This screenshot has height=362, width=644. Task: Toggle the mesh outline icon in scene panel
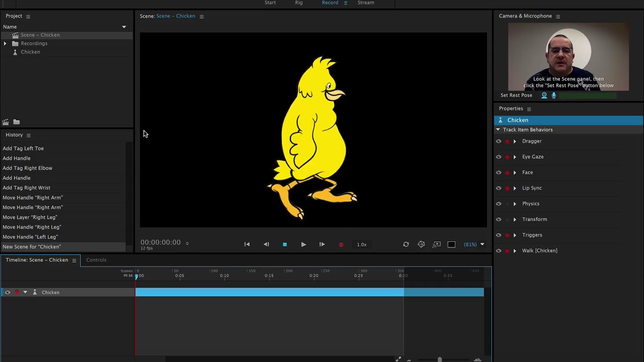pyautogui.click(x=421, y=244)
